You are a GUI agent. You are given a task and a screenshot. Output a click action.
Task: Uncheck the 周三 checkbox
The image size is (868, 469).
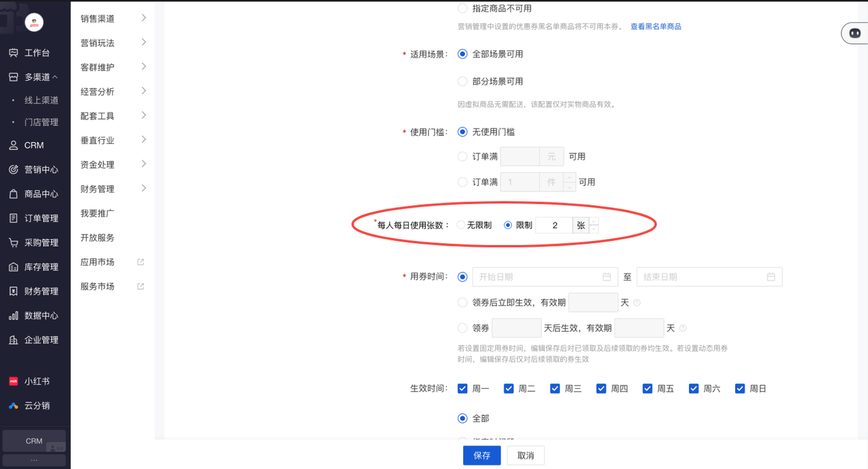555,389
